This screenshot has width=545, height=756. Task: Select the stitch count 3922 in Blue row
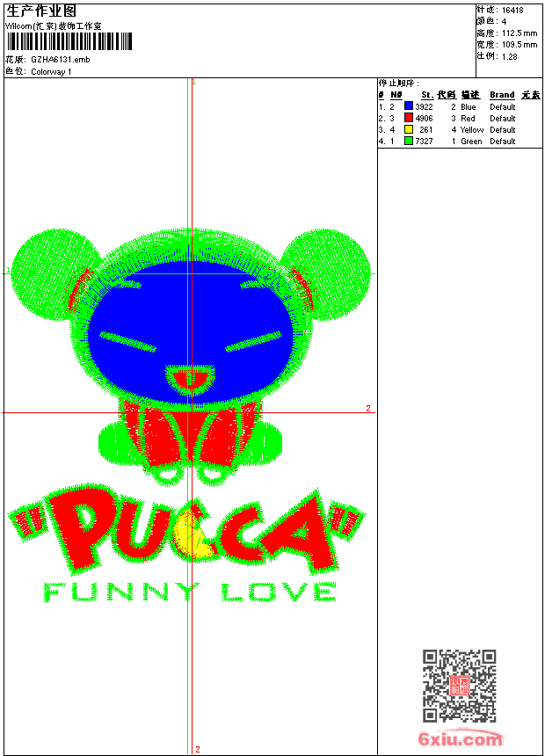point(424,106)
